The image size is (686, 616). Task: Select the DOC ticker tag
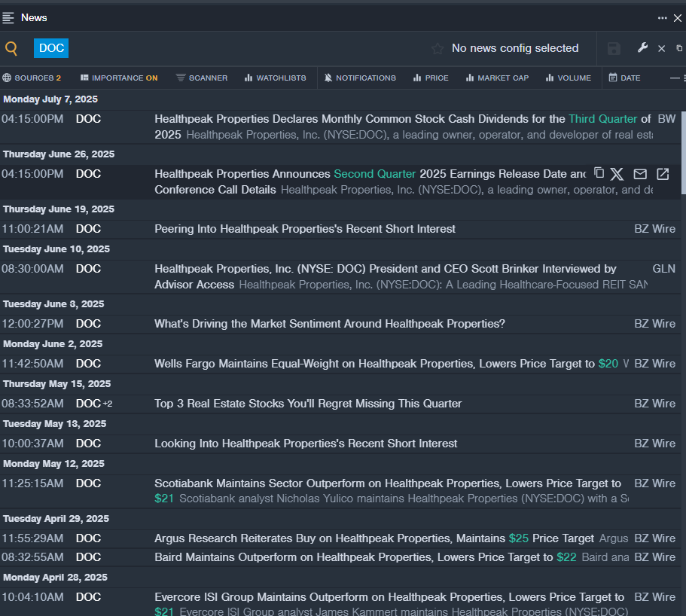tap(51, 48)
